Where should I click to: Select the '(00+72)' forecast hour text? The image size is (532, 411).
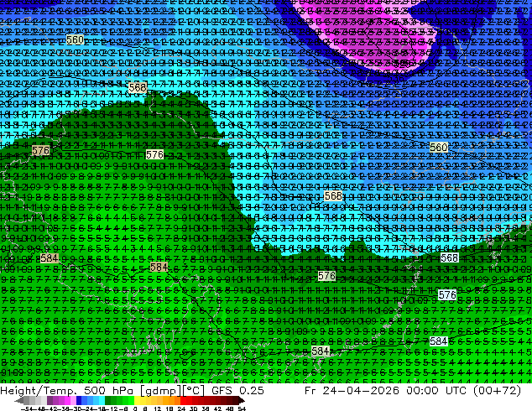pyautogui.click(x=496, y=390)
